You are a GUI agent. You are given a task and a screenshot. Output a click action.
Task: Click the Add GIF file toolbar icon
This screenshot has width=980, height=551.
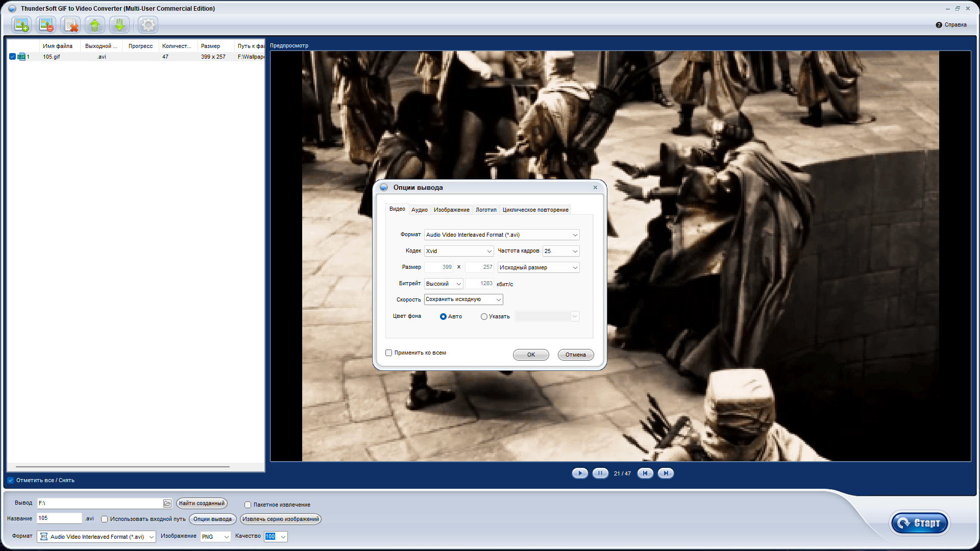tap(21, 24)
